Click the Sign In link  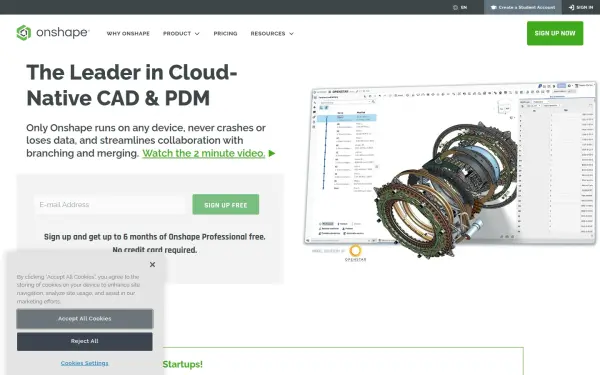coord(581,7)
